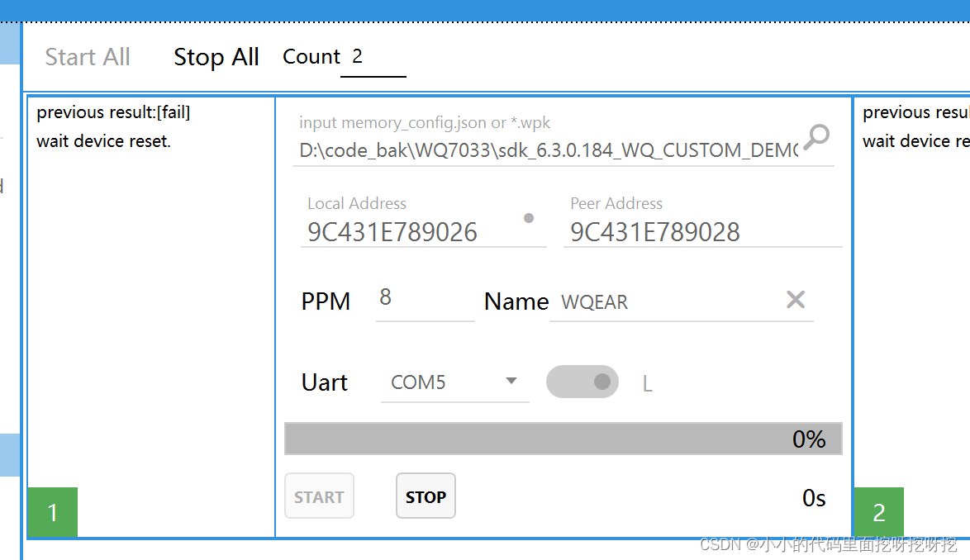This screenshot has width=970, height=560.
Task: Click the 0% progress bar
Action: pyautogui.click(x=563, y=439)
